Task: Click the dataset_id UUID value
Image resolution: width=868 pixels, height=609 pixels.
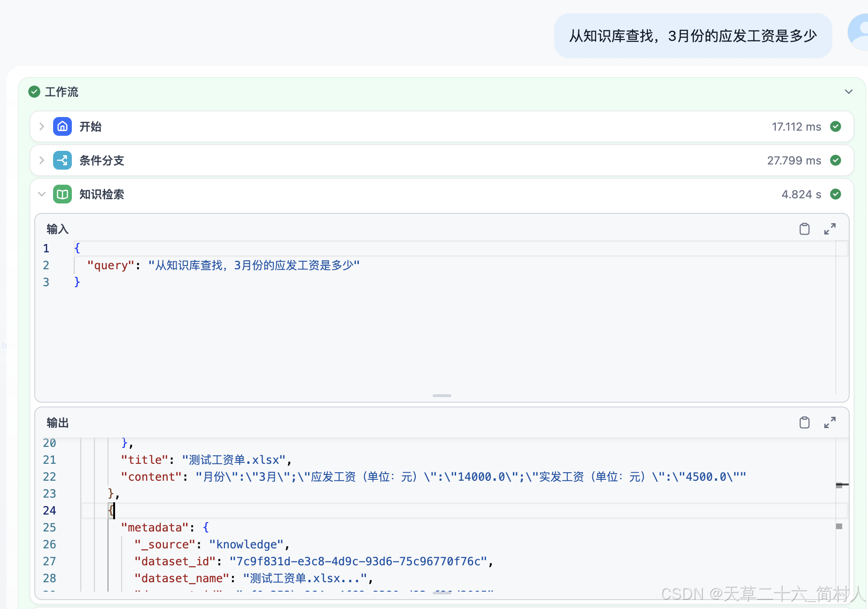Action: pyautogui.click(x=358, y=561)
